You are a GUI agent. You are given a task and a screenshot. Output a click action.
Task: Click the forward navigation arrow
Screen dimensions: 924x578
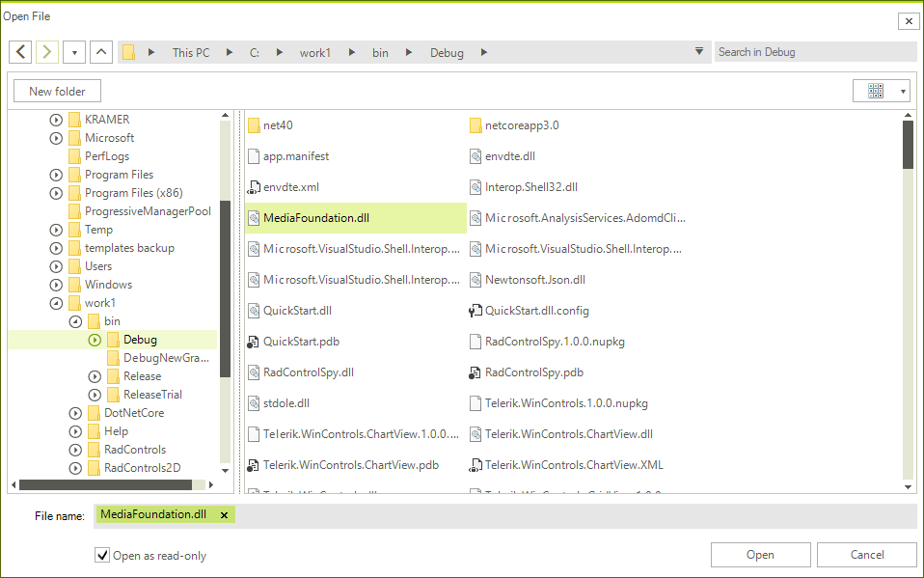point(46,51)
